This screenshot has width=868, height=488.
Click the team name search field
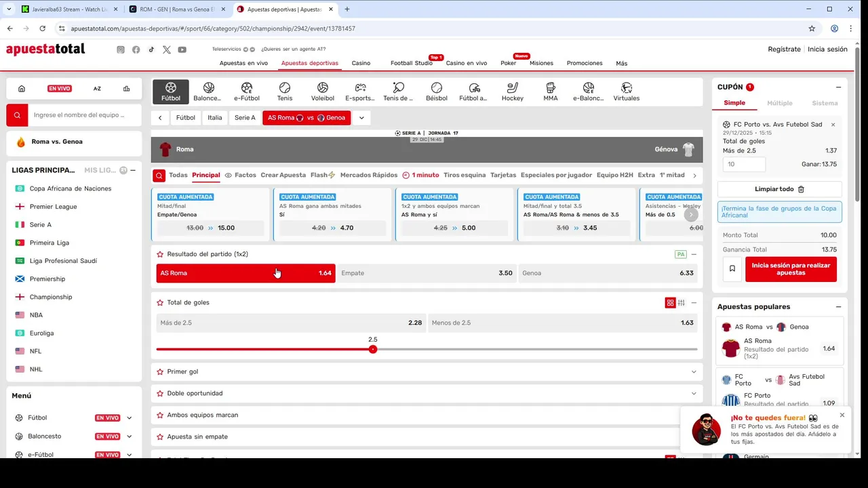(x=85, y=115)
